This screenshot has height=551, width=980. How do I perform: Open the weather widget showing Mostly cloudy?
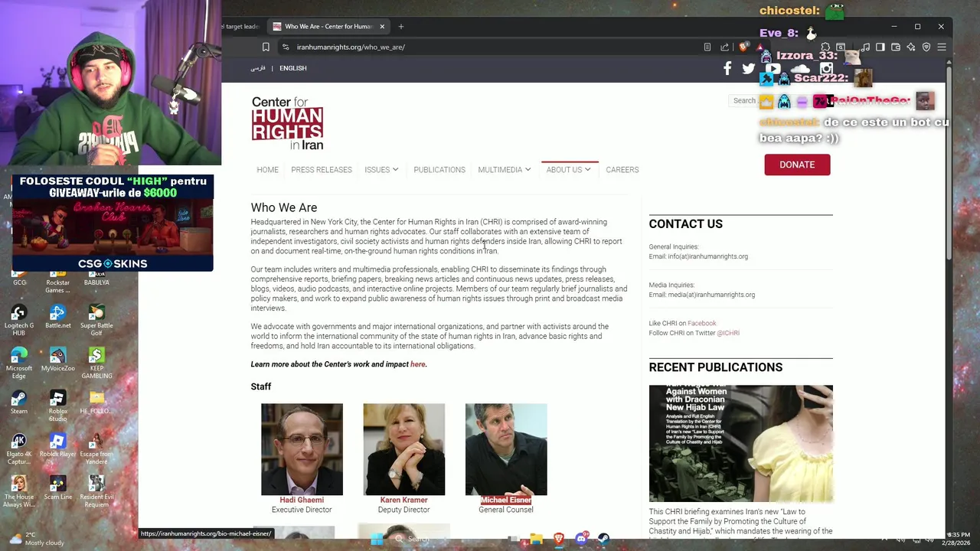point(37,539)
